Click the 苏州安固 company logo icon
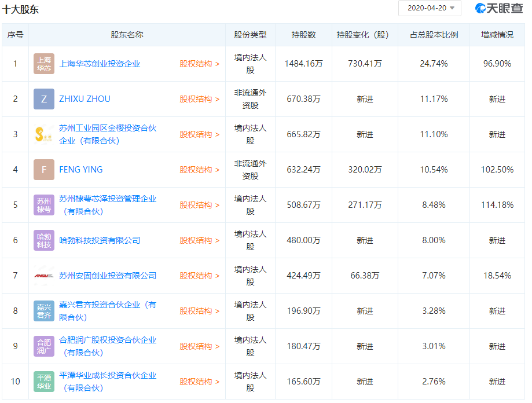 pyautogui.click(x=44, y=276)
